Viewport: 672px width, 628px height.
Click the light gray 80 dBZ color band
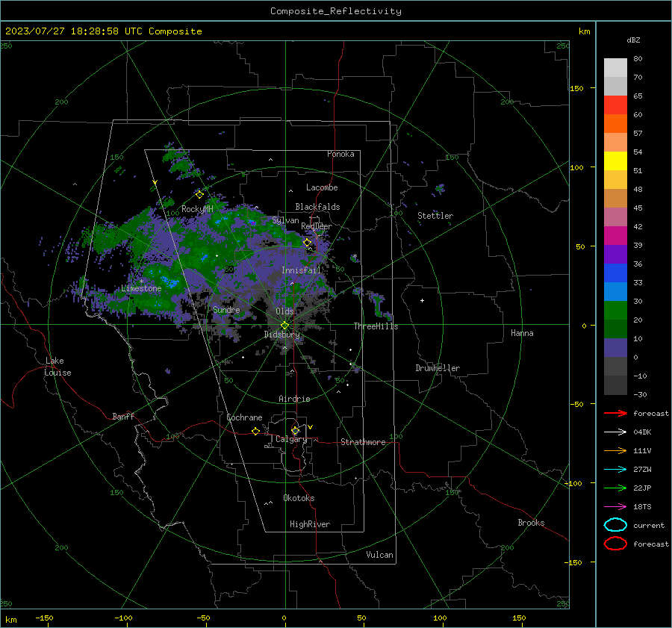tap(615, 67)
